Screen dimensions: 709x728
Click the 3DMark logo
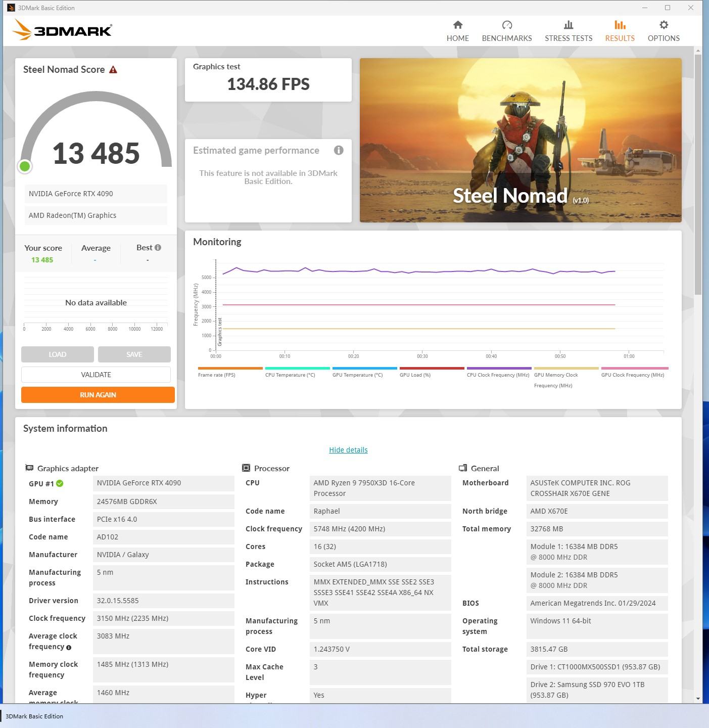(62, 30)
